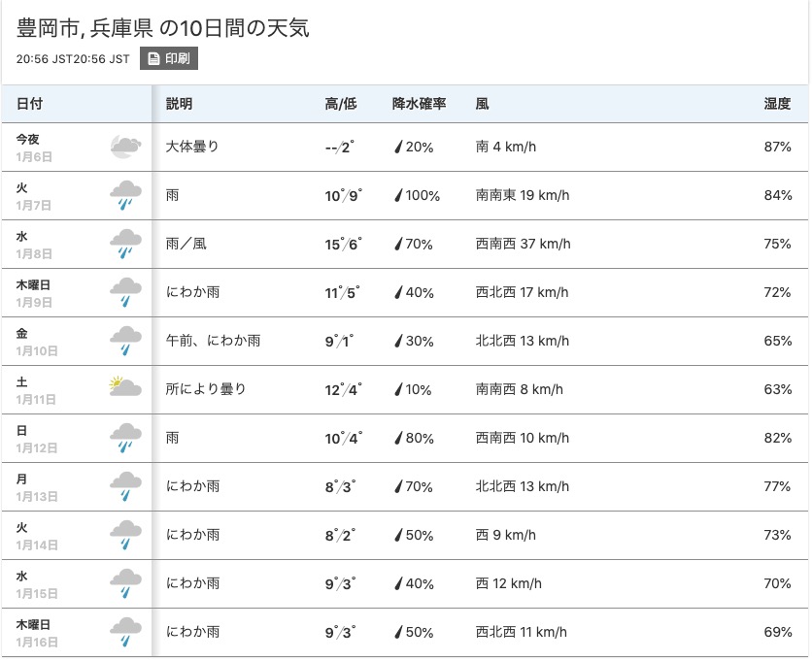
Task: Click the rain icon for 1月12日
Action: [125, 438]
